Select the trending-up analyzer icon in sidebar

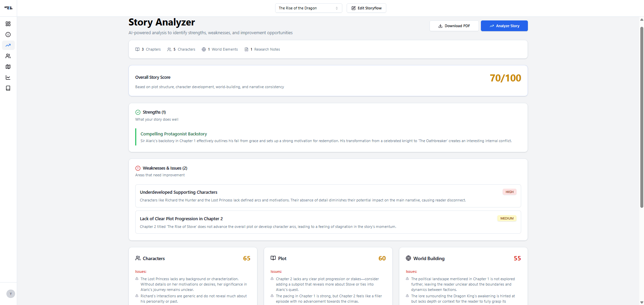8,45
